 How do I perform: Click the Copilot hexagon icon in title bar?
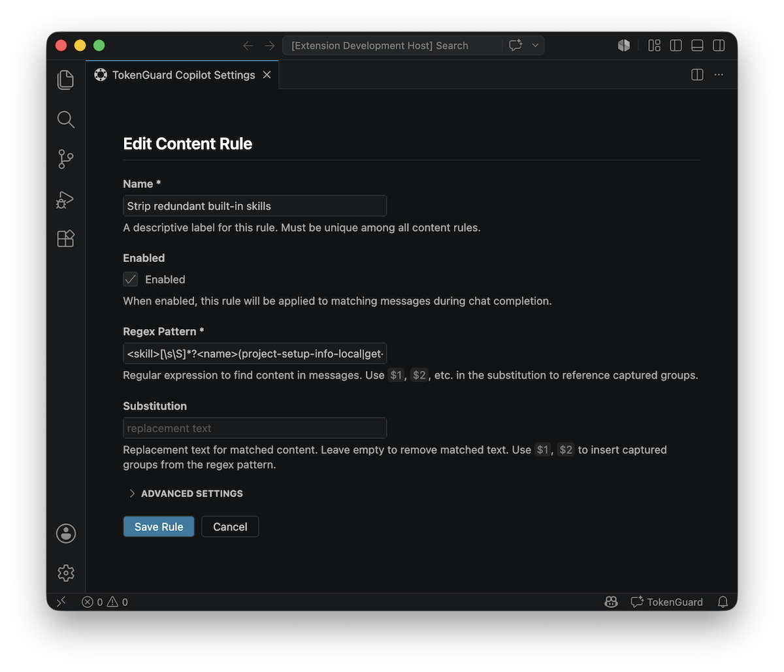(624, 46)
